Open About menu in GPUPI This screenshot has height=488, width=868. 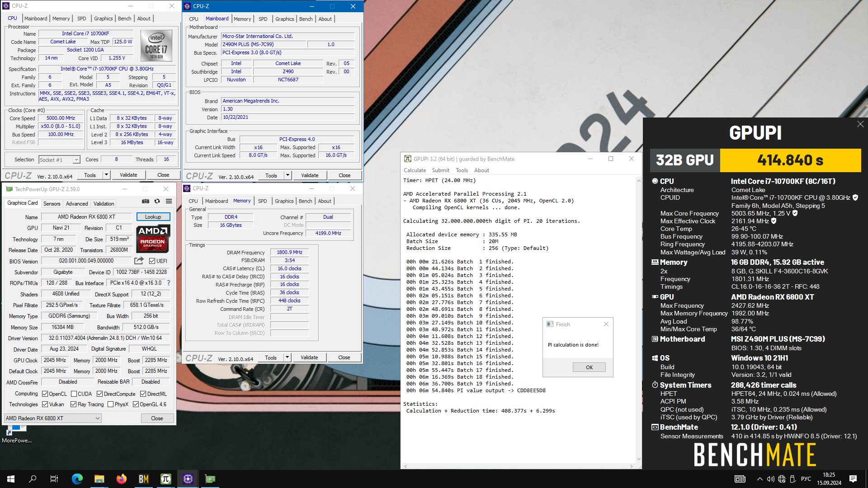(x=481, y=170)
